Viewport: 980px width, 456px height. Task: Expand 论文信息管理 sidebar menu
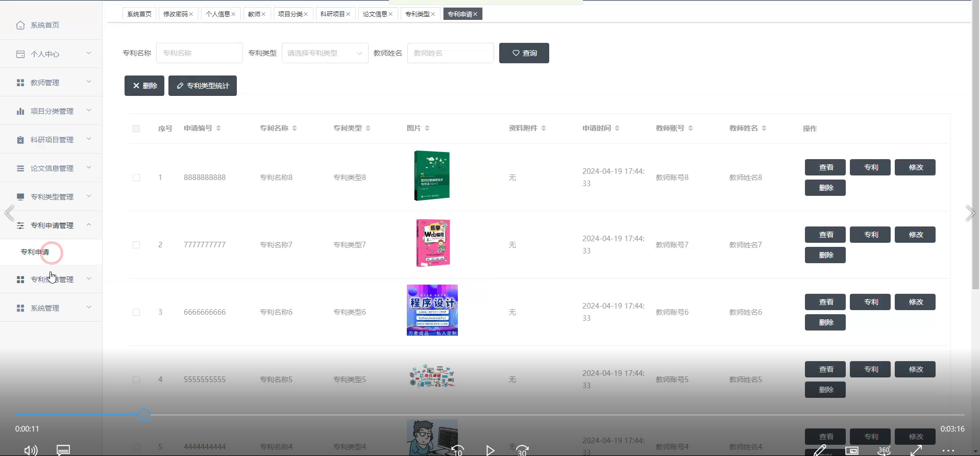tap(89, 167)
